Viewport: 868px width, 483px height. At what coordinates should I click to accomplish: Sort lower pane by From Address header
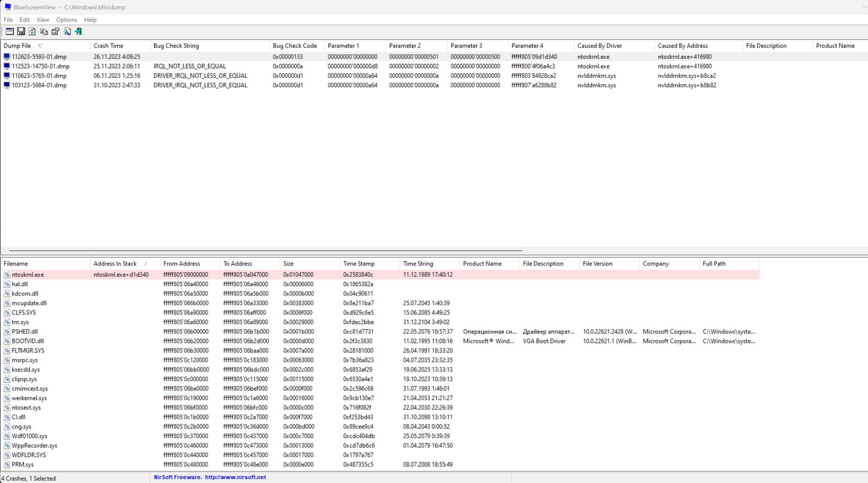coord(190,264)
